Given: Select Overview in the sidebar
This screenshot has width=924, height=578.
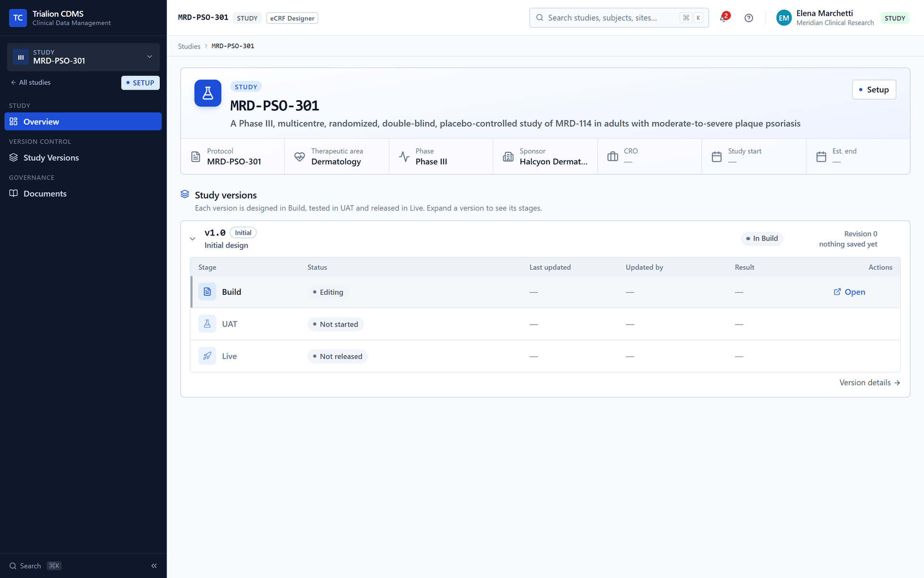Looking at the screenshot, I should 83,121.
